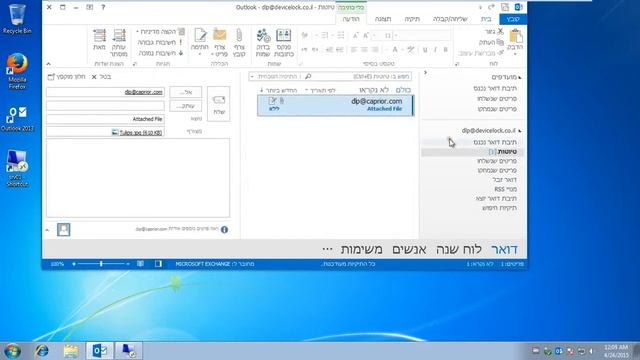The width and height of the screenshot is (640, 360).
Task: Click the To (אל...) button
Action: coord(186,92)
